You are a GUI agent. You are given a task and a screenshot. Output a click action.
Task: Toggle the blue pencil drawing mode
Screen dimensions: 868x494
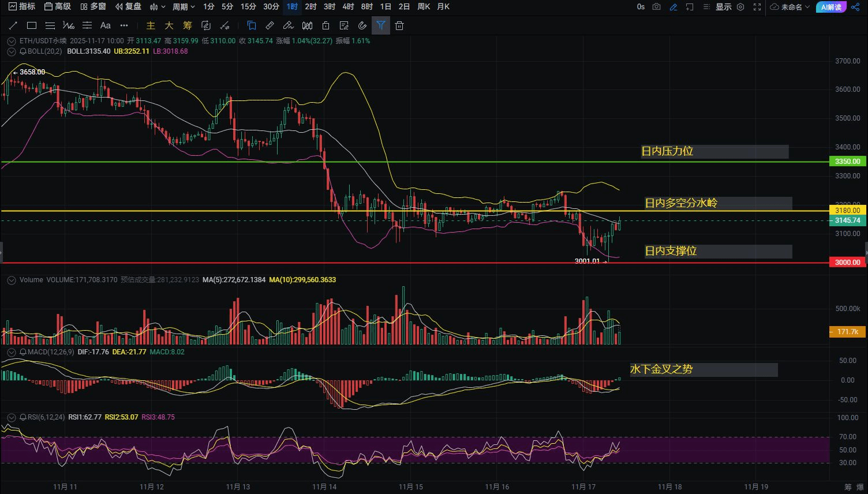click(x=674, y=7)
